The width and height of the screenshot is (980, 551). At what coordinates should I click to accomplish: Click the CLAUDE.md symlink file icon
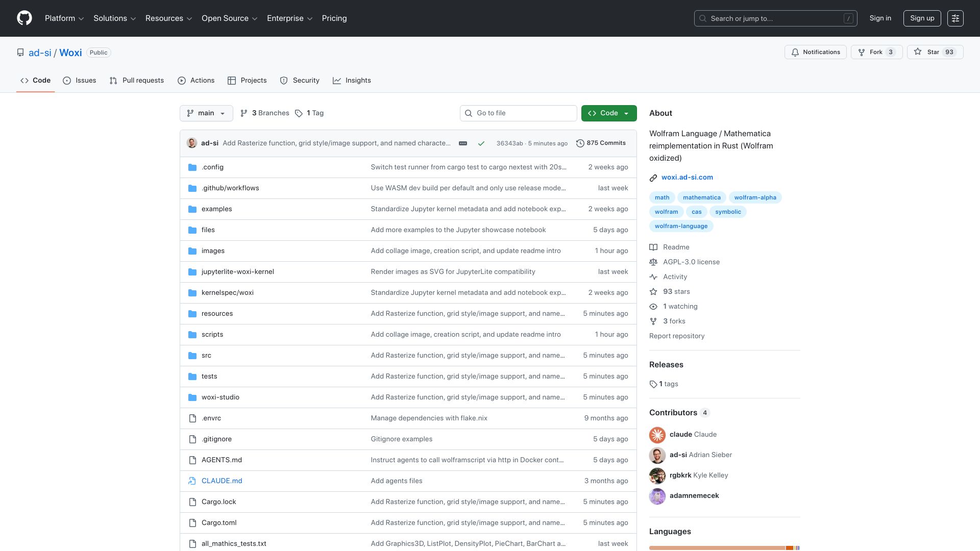click(192, 481)
